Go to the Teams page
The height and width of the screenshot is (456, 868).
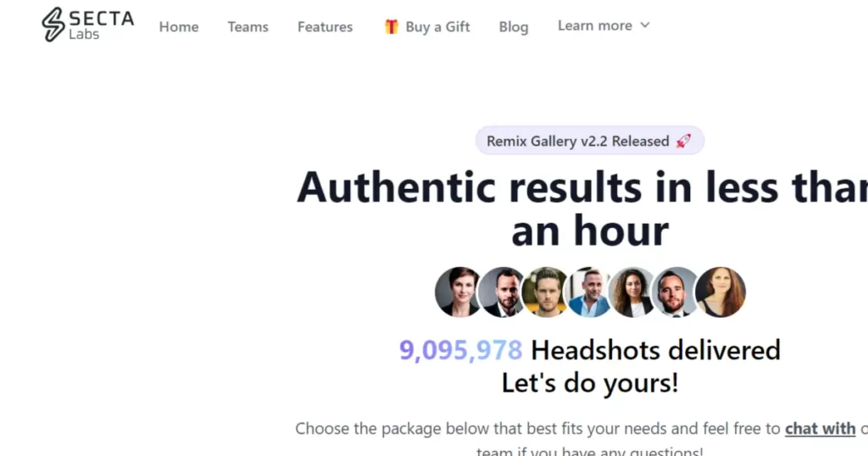tap(248, 26)
